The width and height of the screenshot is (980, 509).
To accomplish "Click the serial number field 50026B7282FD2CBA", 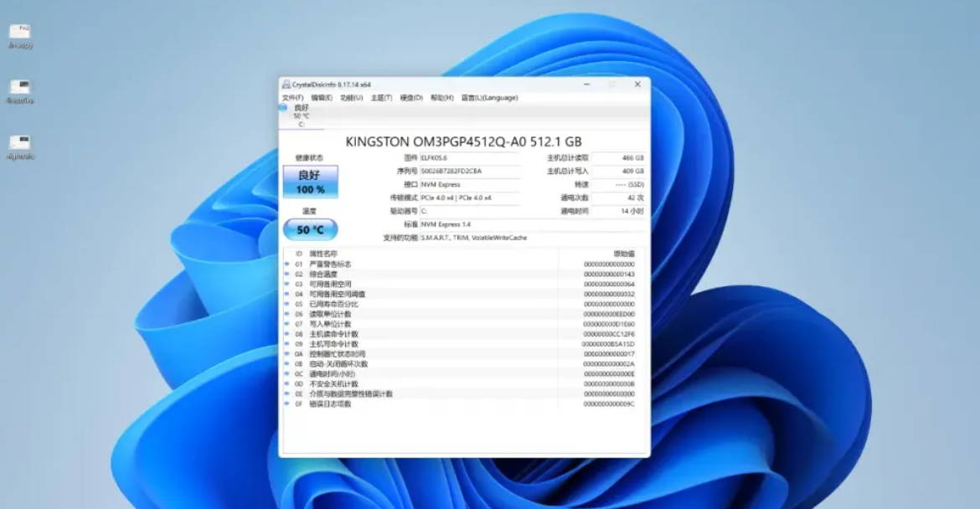I will pos(469,171).
